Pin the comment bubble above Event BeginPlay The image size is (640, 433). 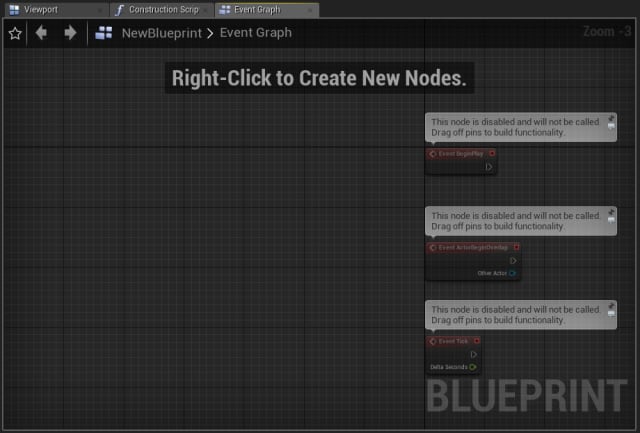click(611, 118)
